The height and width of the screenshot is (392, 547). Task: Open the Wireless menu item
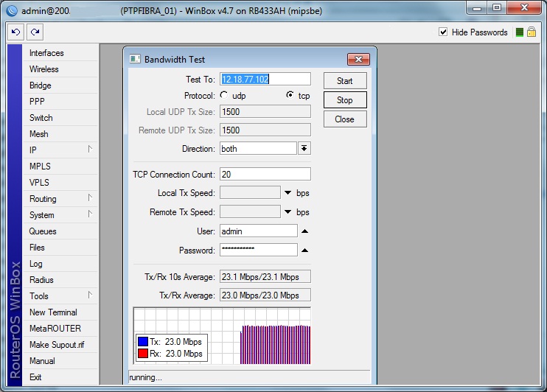(x=60, y=69)
